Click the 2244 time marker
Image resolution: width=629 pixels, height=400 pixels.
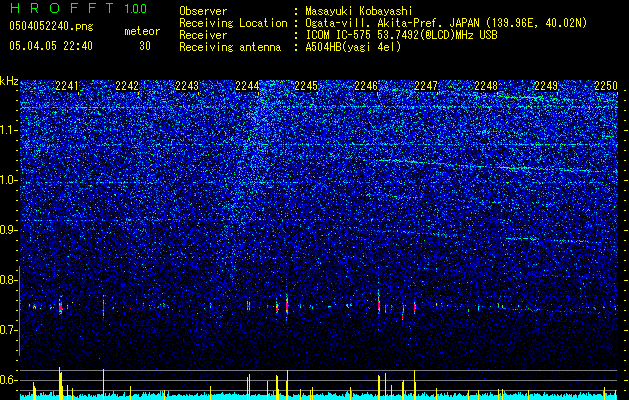247,85
